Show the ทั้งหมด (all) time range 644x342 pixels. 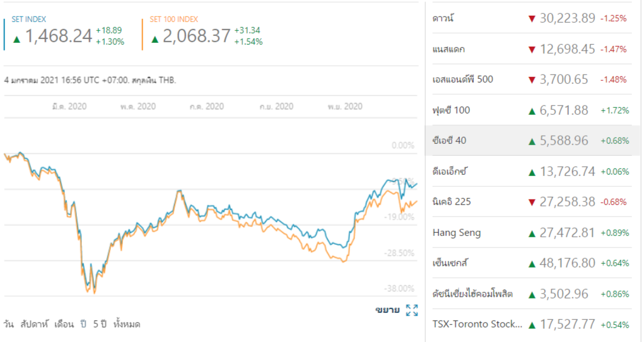coord(127,324)
